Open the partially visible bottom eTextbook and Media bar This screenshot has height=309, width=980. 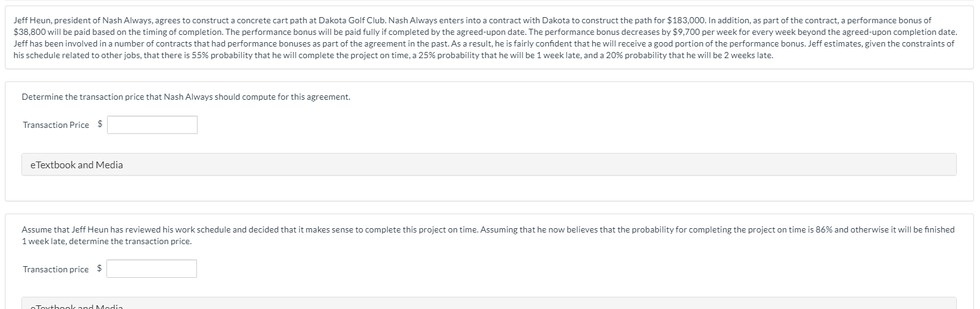click(489, 304)
